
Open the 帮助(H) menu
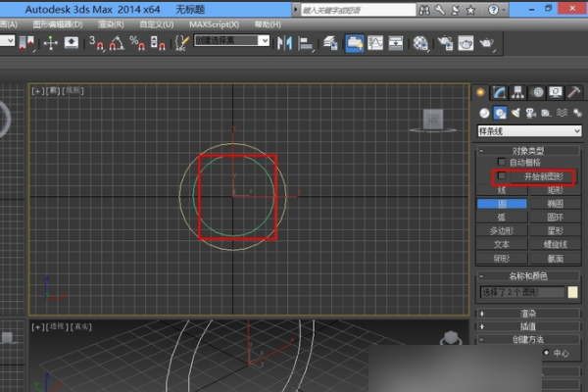(x=268, y=24)
